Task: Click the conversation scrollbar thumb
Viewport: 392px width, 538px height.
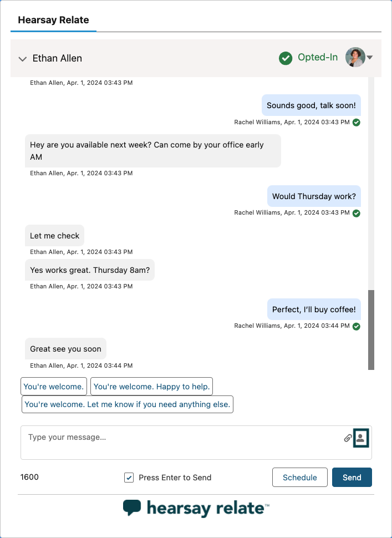Action: point(371,329)
